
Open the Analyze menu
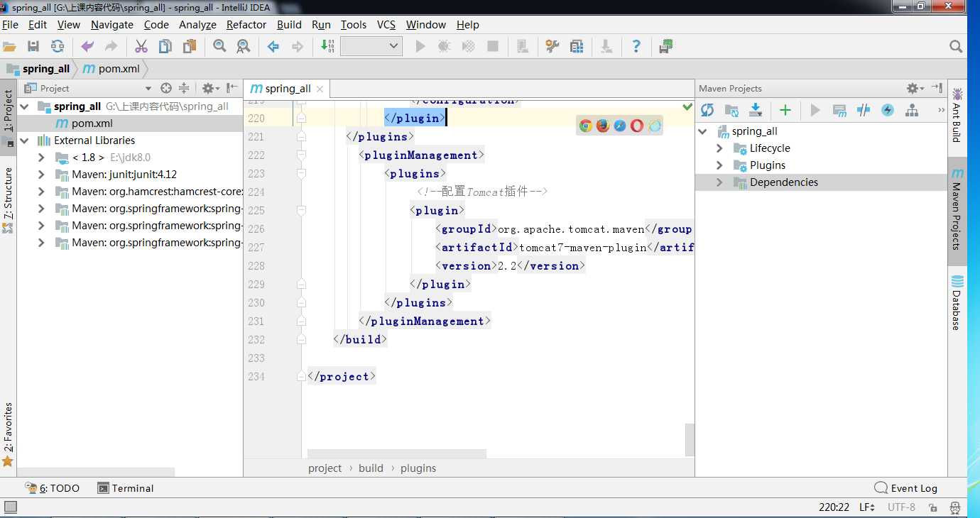(197, 24)
